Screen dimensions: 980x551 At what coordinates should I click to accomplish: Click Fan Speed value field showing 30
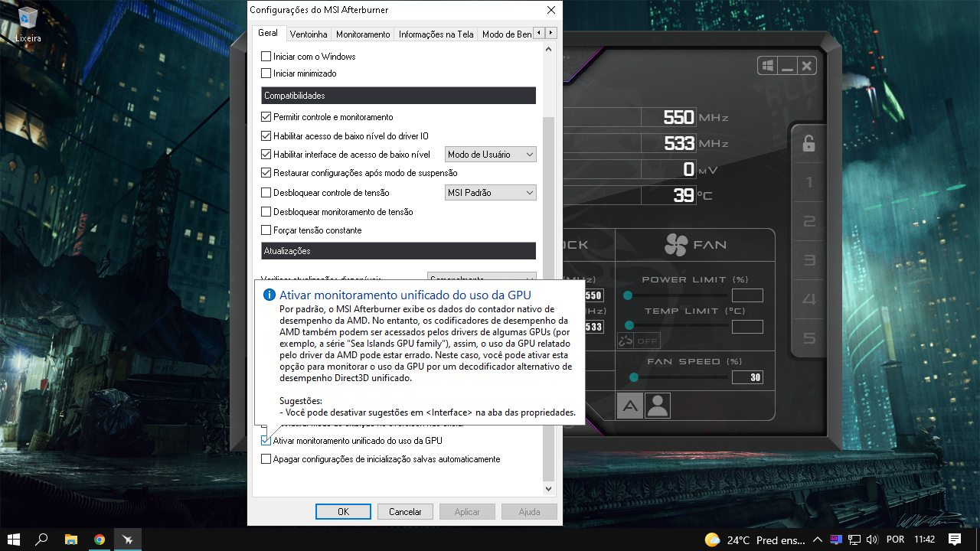point(747,377)
